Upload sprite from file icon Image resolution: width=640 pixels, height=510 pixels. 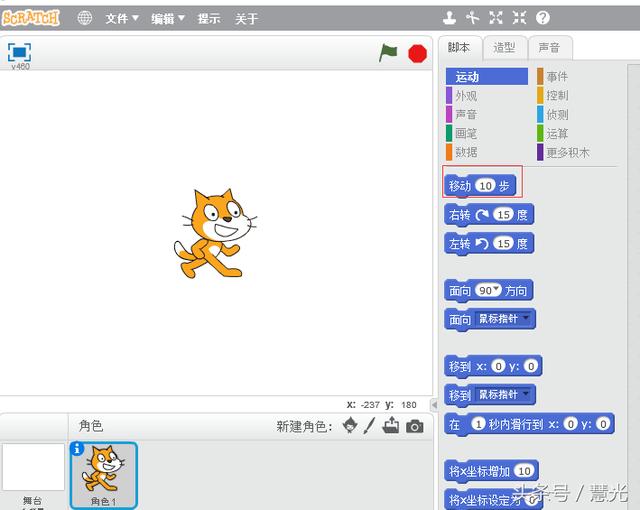[391, 425]
